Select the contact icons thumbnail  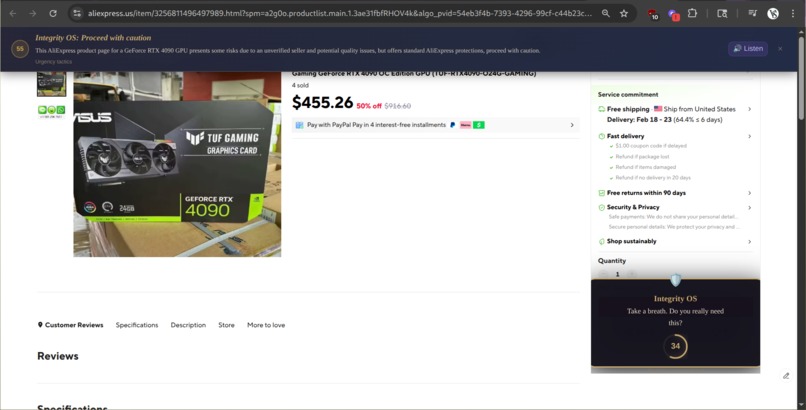[x=51, y=111]
